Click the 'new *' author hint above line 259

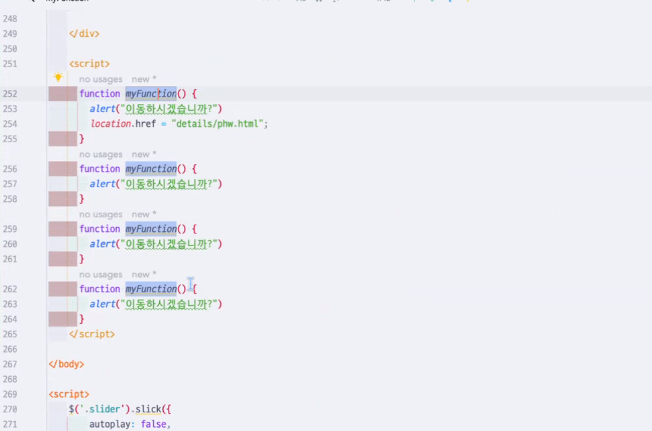click(x=144, y=214)
